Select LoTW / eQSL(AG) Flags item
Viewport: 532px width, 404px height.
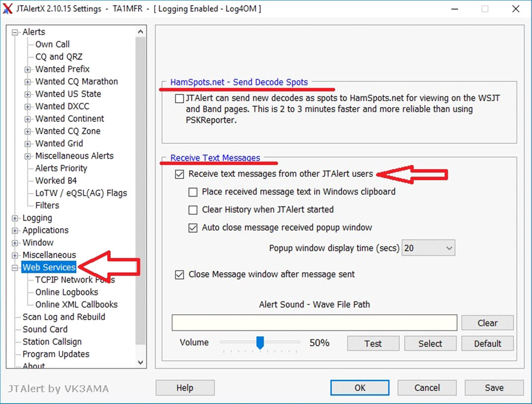(81, 193)
